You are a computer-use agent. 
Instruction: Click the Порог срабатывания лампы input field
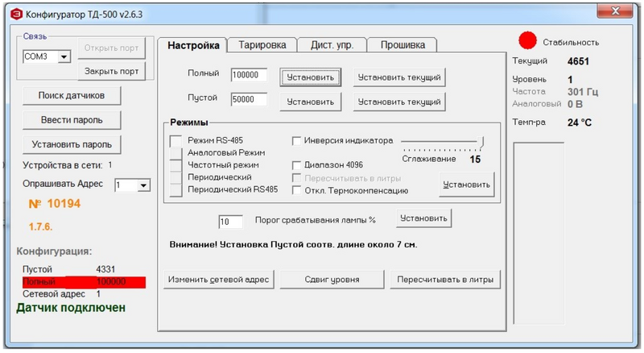pos(230,222)
